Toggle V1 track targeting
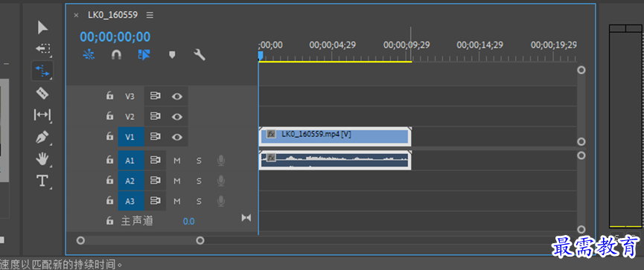Viewport: 644px width, 270px height. coord(130,137)
